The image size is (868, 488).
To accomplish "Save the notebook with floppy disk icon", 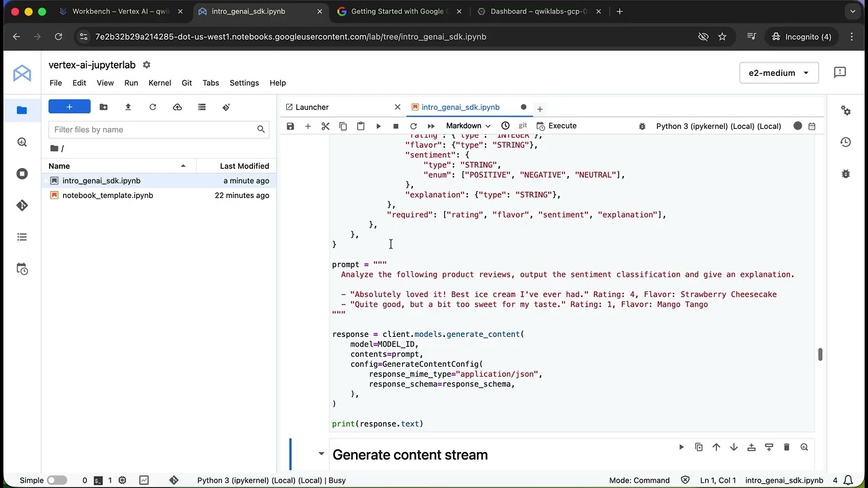I will tap(290, 126).
